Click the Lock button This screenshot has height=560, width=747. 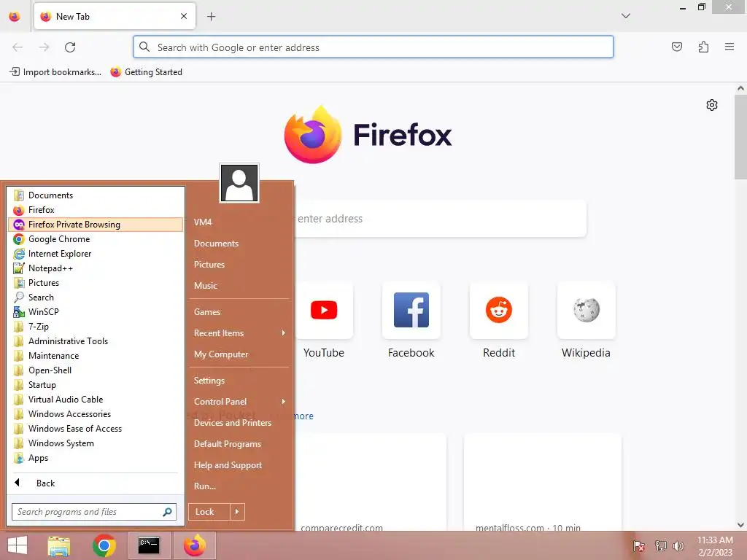click(209, 512)
